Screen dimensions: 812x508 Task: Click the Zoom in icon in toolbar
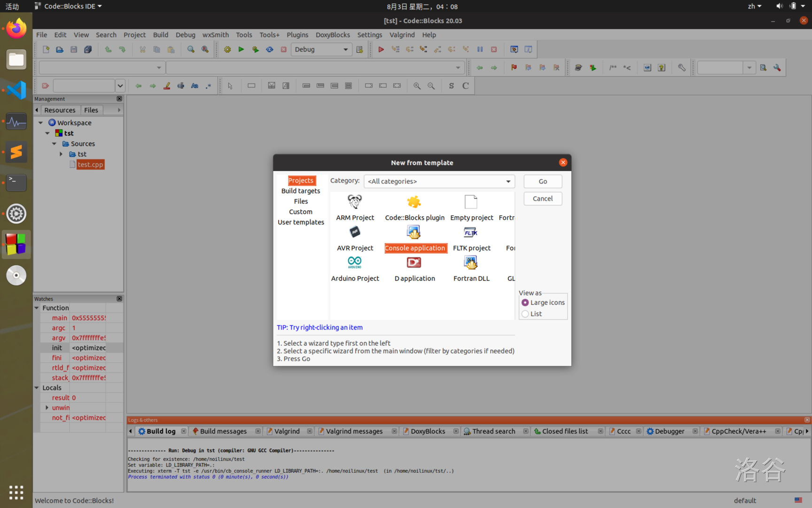click(417, 86)
